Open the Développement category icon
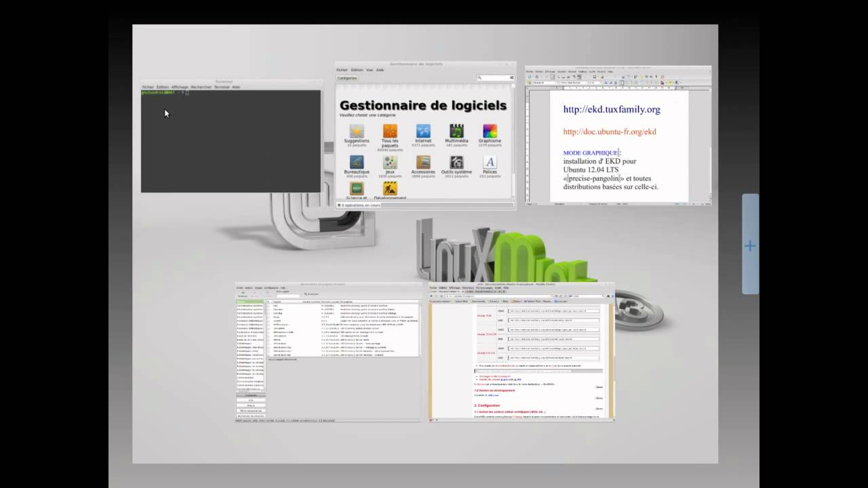Viewport: 868px width, 488px height. [390, 188]
